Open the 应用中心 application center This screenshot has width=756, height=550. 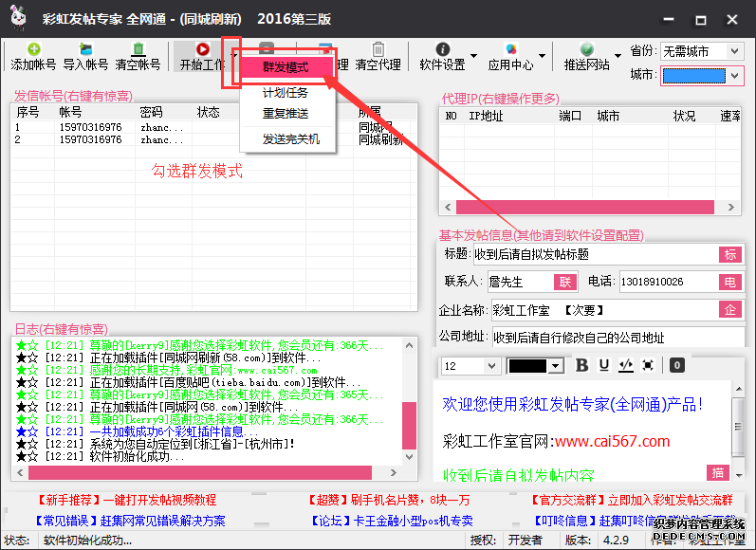click(511, 56)
